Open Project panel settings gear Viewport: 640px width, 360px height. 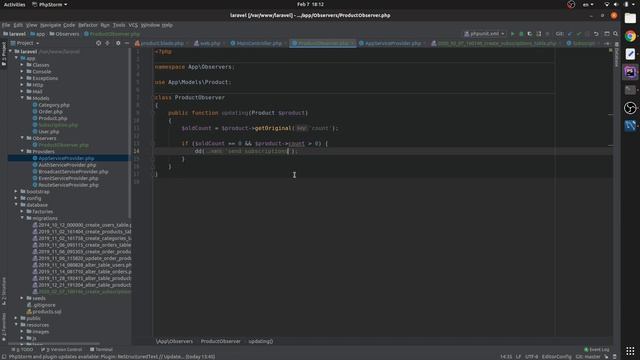click(x=118, y=43)
